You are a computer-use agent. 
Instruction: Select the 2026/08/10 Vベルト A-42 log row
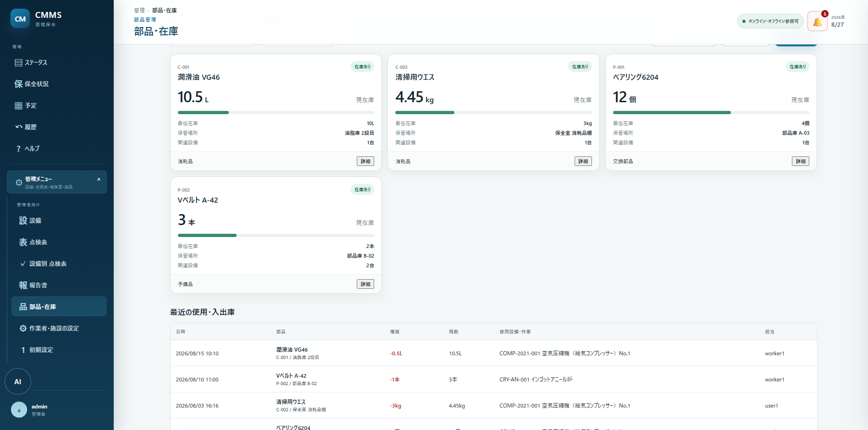coord(493,379)
